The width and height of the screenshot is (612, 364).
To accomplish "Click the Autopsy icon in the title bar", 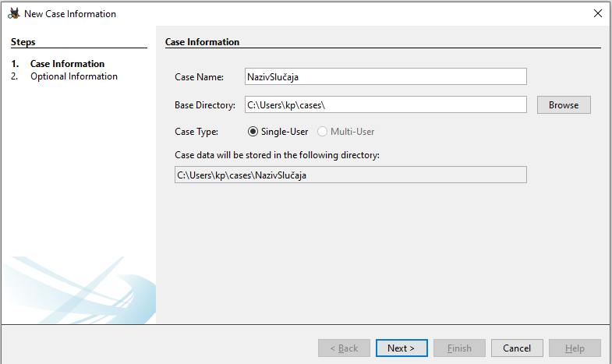I will [x=13, y=13].
